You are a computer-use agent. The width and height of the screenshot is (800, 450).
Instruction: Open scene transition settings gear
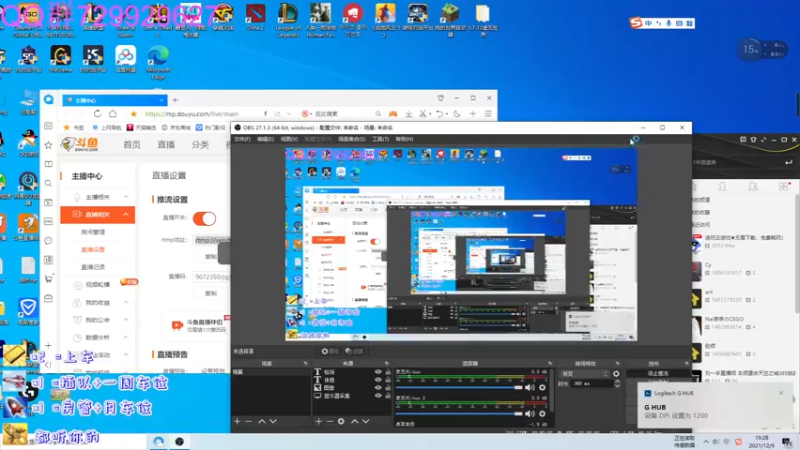616,373
